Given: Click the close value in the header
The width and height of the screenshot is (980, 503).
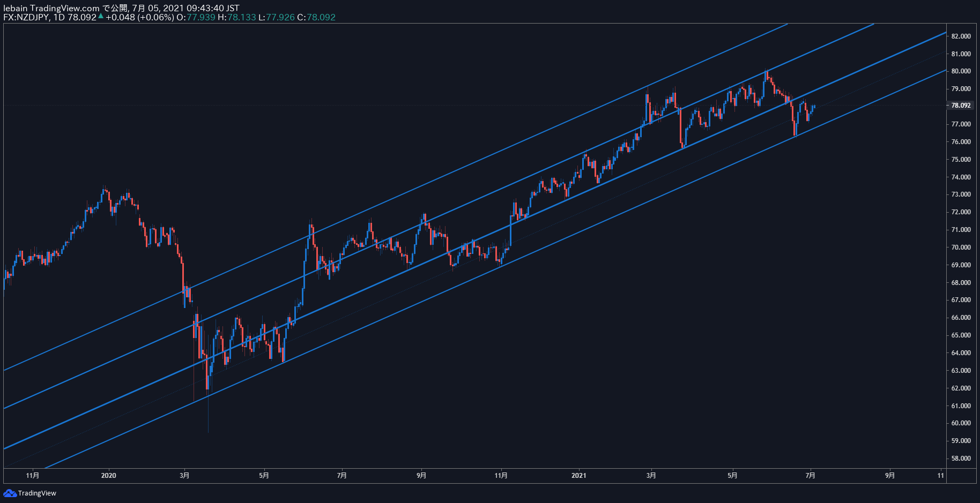Looking at the screenshot, I should [321, 17].
